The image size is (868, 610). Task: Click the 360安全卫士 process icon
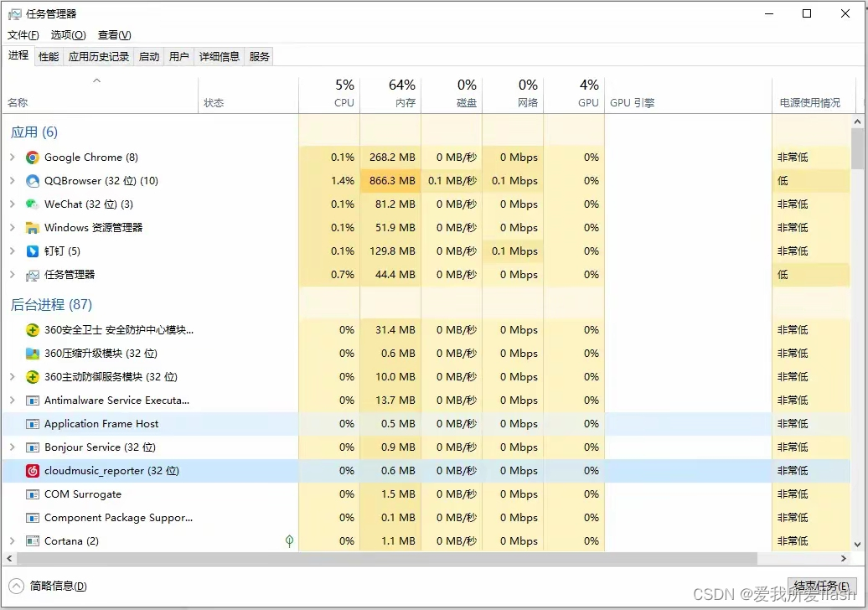pyautogui.click(x=33, y=330)
